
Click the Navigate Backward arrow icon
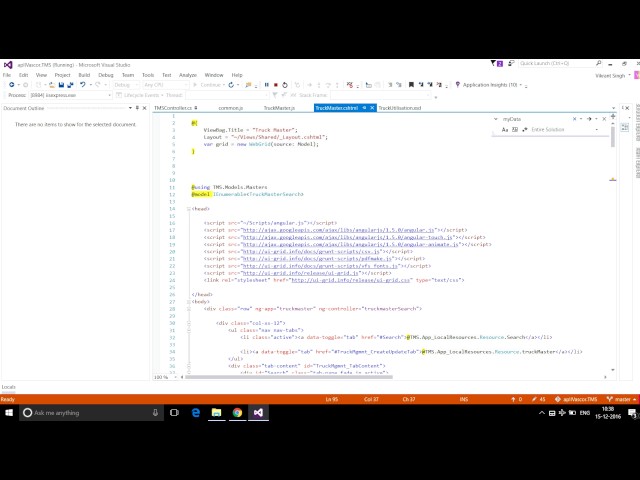11,85
